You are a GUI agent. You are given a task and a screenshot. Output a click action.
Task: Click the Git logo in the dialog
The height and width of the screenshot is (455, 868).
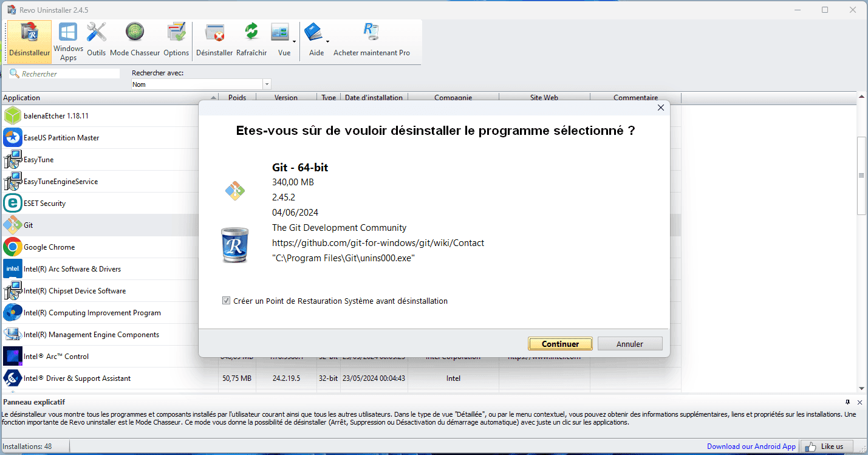tap(234, 191)
